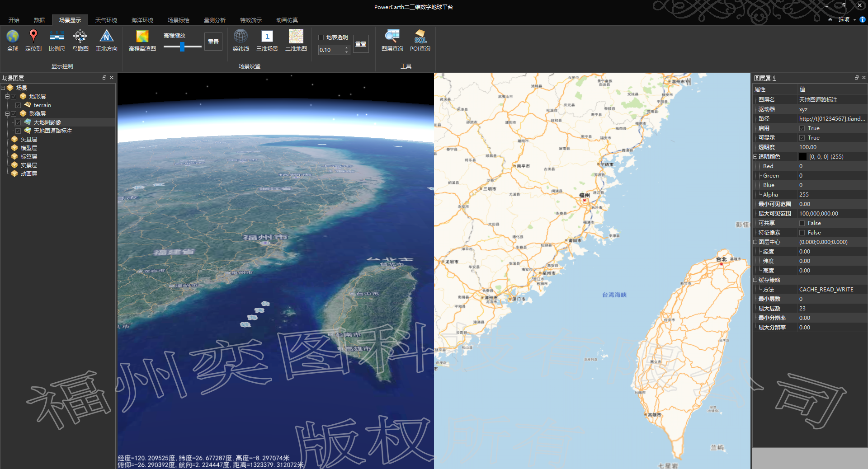This screenshot has height=469, width=868.
Task: Open the 数据 ribbon tab
Action: (x=39, y=20)
